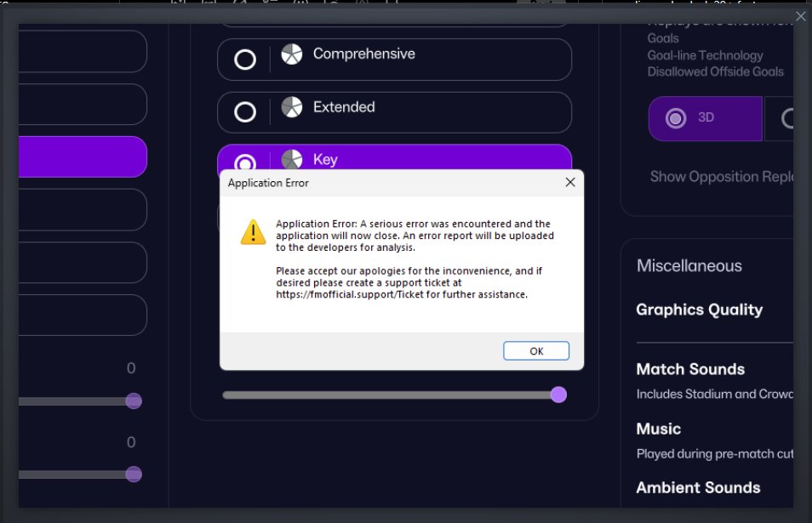Click OK in the Application Error dialog
812x523 pixels.
[536, 350]
